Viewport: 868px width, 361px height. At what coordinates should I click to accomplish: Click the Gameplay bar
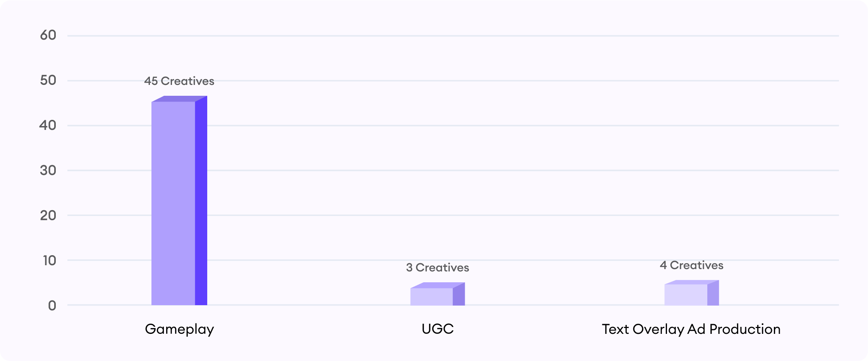click(x=179, y=200)
